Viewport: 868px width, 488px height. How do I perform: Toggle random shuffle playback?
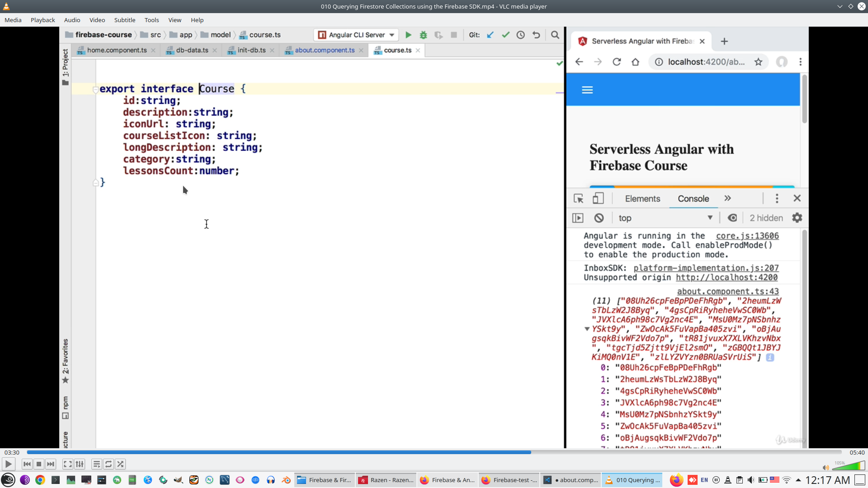[x=120, y=464]
